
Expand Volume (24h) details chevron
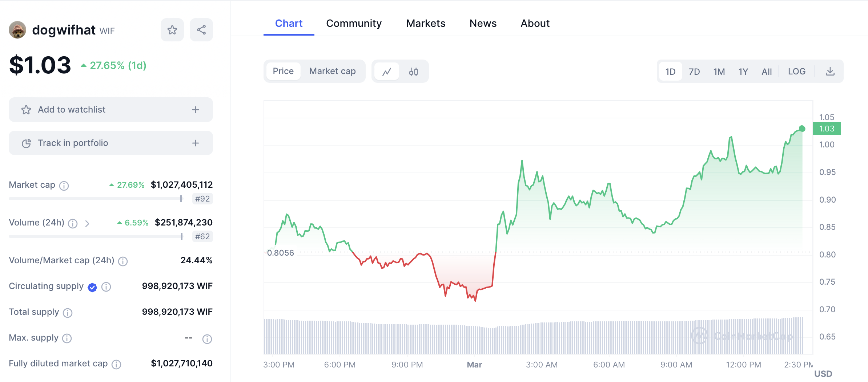tap(87, 223)
